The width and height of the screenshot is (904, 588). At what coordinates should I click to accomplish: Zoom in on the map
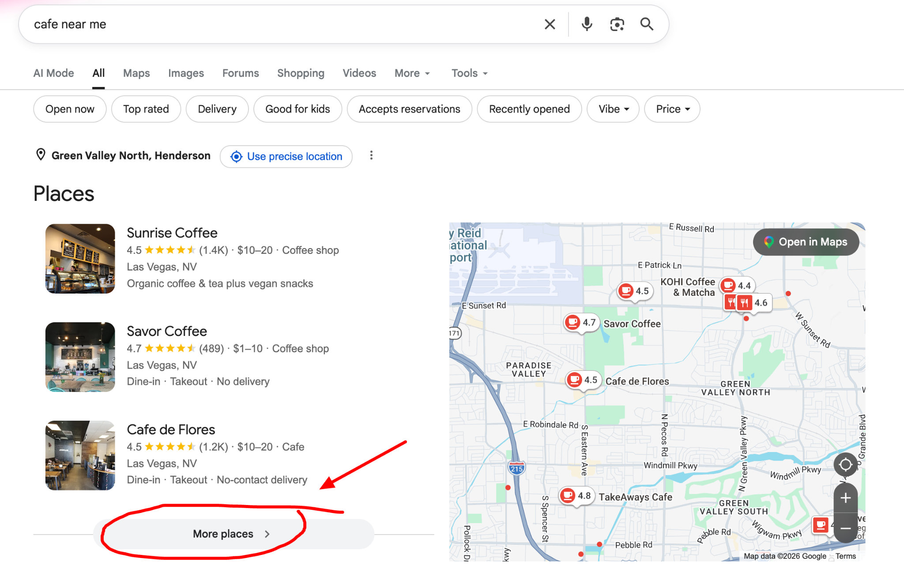tap(845, 498)
